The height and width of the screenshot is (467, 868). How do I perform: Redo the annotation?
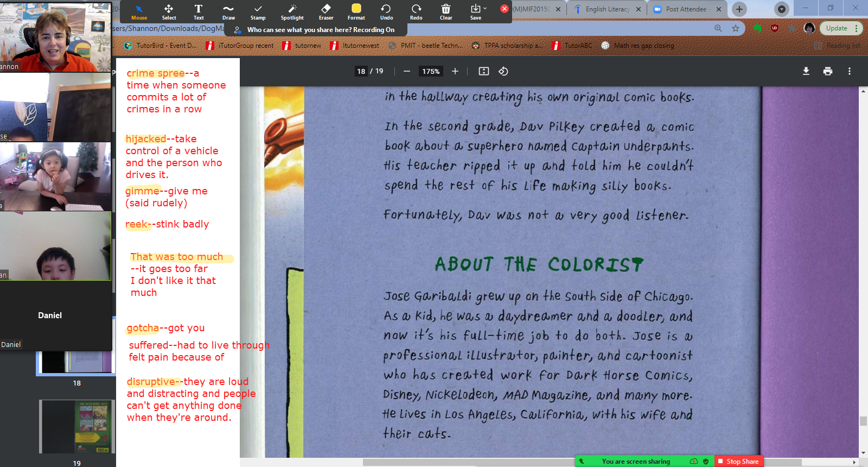pyautogui.click(x=416, y=12)
